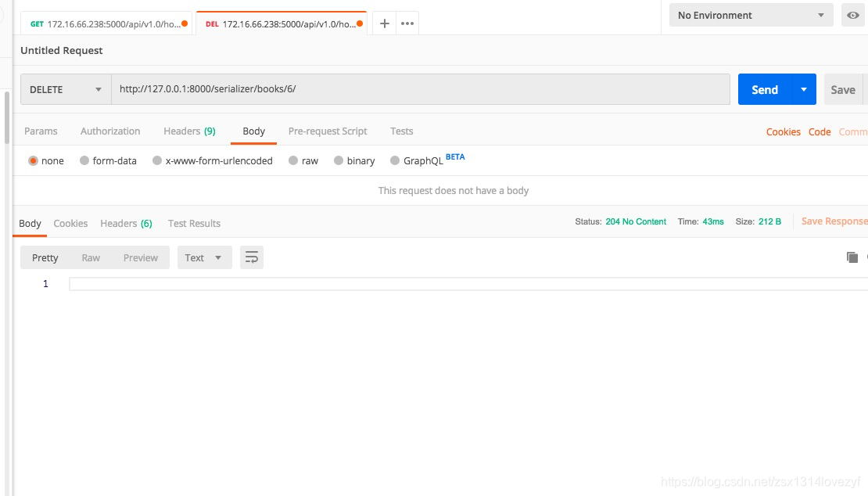
Task: Open the Test Results tab
Action: pos(194,223)
